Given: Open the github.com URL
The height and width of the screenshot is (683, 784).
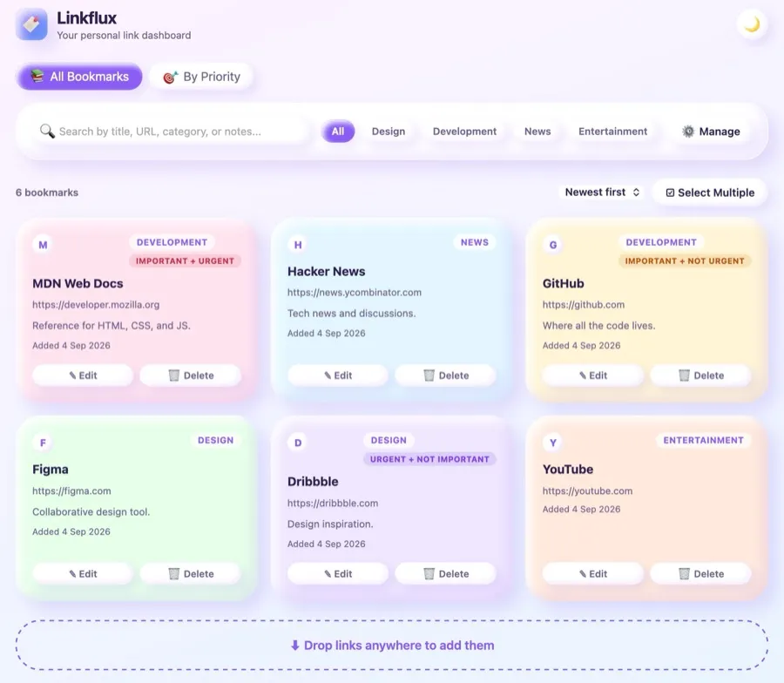Looking at the screenshot, I should [584, 305].
